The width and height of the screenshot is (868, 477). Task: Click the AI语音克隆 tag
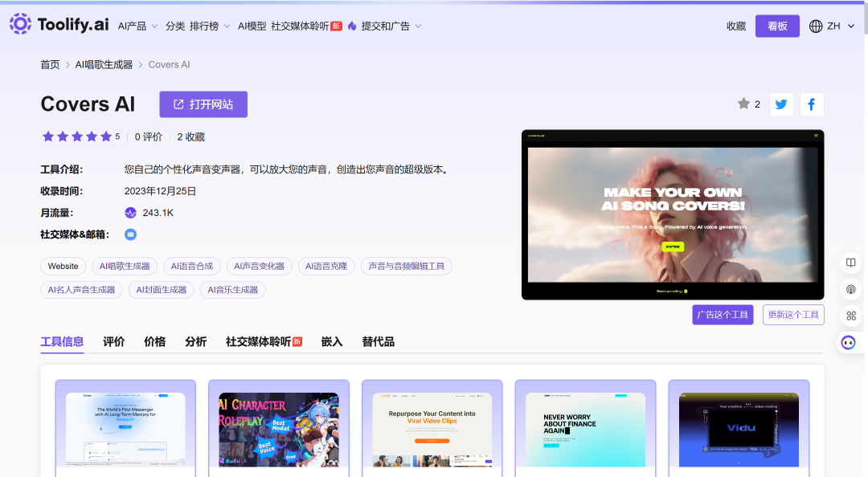[326, 266]
